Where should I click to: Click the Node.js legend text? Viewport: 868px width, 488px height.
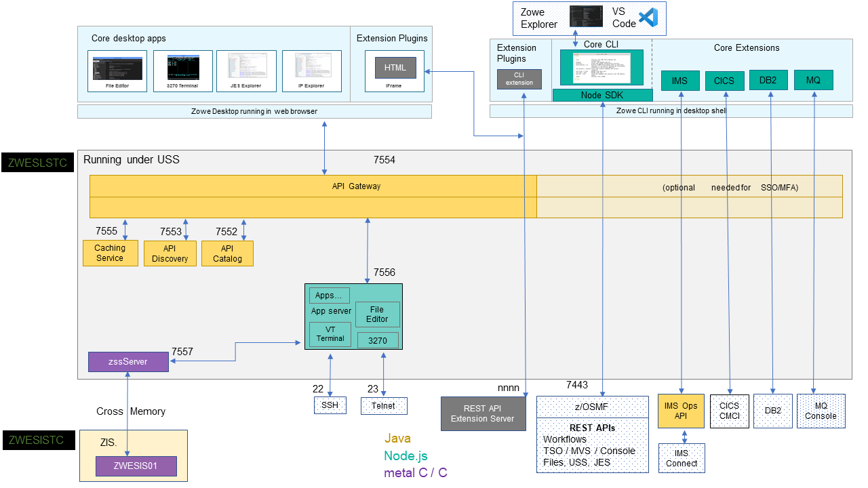(x=406, y=456)
